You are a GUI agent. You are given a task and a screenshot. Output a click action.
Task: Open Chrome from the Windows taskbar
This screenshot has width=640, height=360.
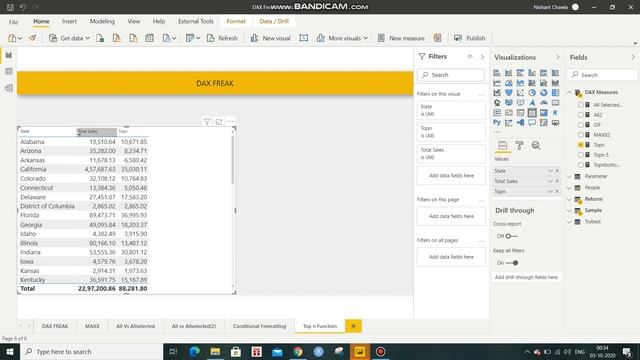[298, 351]
